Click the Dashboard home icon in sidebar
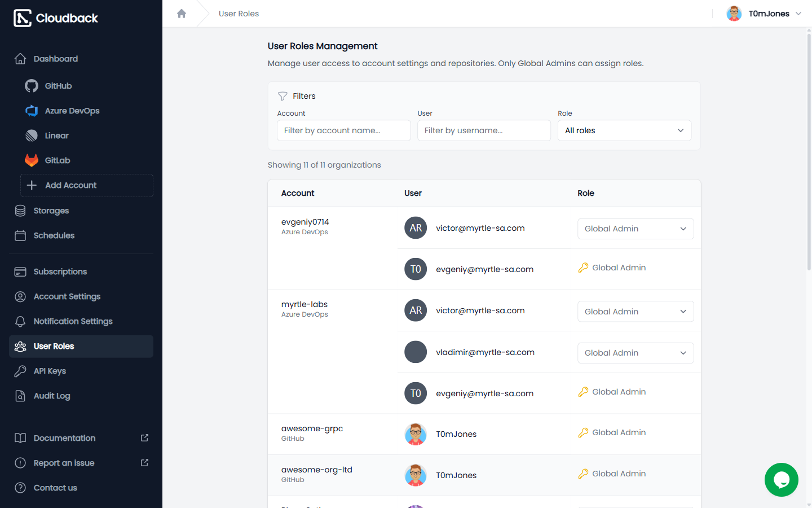This screenshot has height=508, width=812. pos(20,59)
